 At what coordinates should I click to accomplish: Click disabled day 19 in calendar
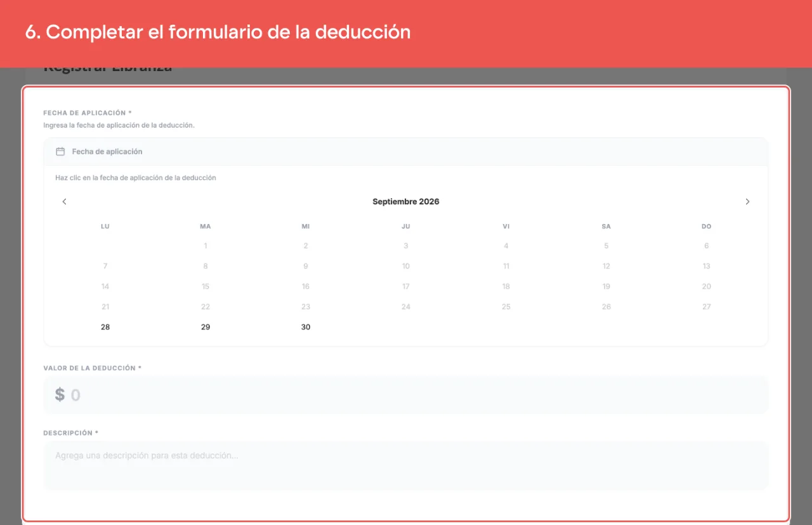(x=606, y=286)
